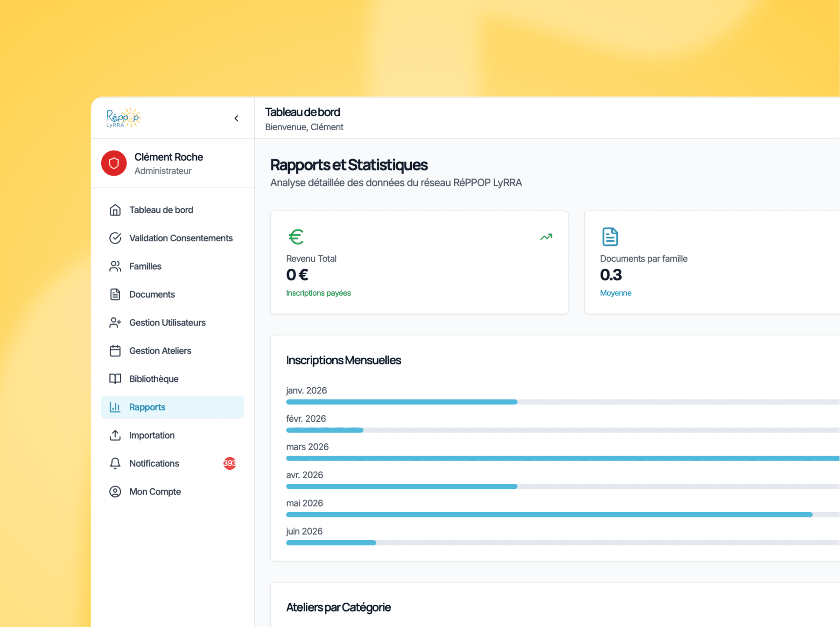This screenshot has width=840, height=627.
Task: Click the mai 2026 progress bar
Action: point(563,515)
